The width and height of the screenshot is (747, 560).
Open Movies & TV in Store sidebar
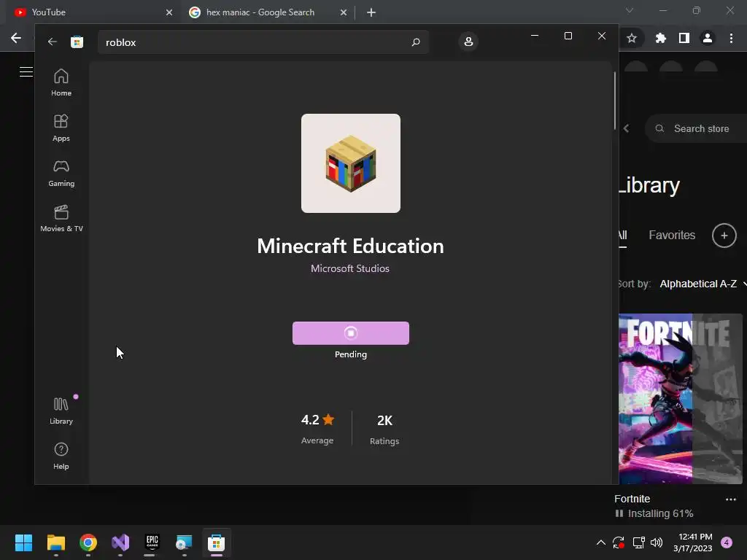(61, 218)
